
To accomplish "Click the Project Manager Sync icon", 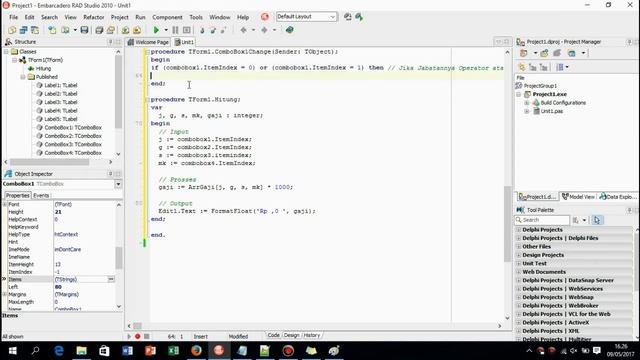I will click(x=522, y=67).
